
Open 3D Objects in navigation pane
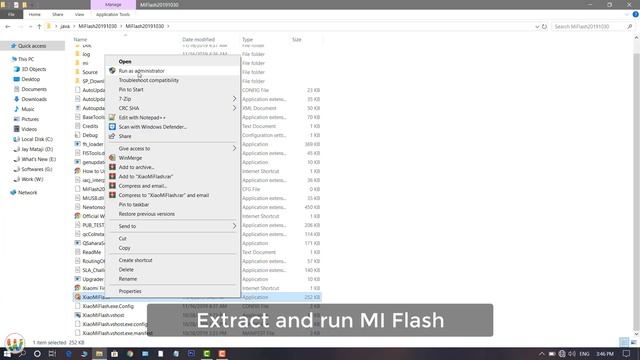(x=34, y=69)
